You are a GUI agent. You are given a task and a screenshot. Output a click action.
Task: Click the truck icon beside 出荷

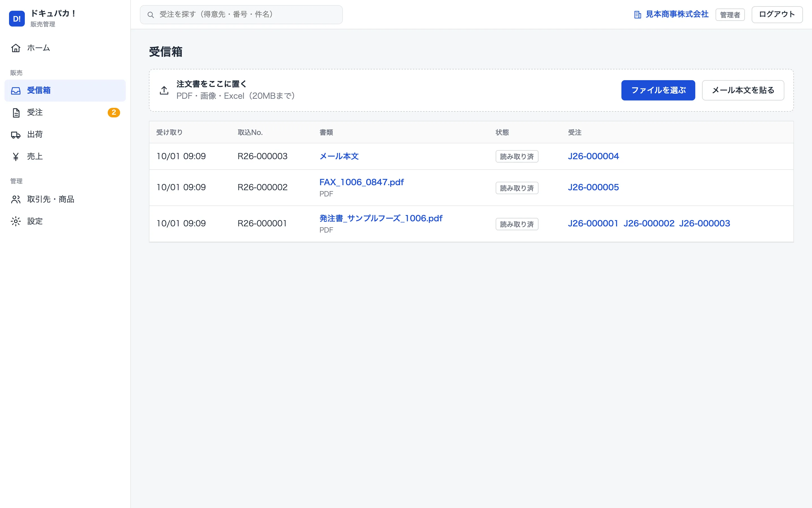[16, 135]
